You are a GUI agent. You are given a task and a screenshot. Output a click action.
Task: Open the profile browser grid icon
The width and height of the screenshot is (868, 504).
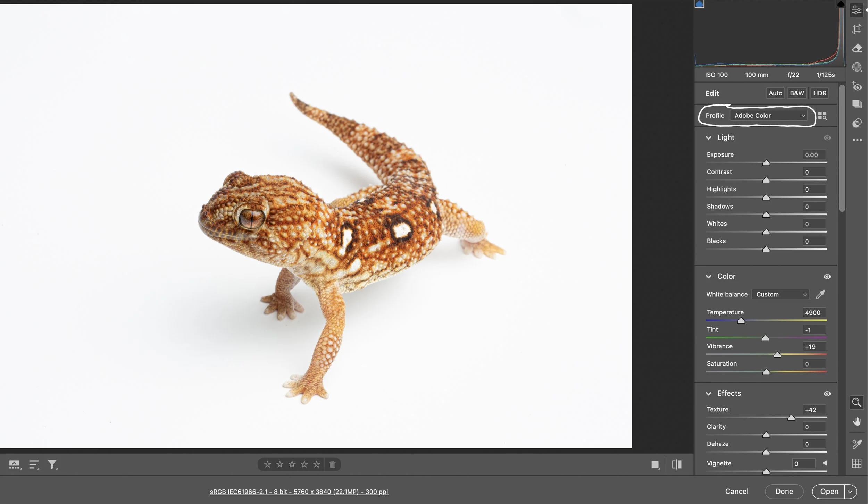tap(822, 116)
